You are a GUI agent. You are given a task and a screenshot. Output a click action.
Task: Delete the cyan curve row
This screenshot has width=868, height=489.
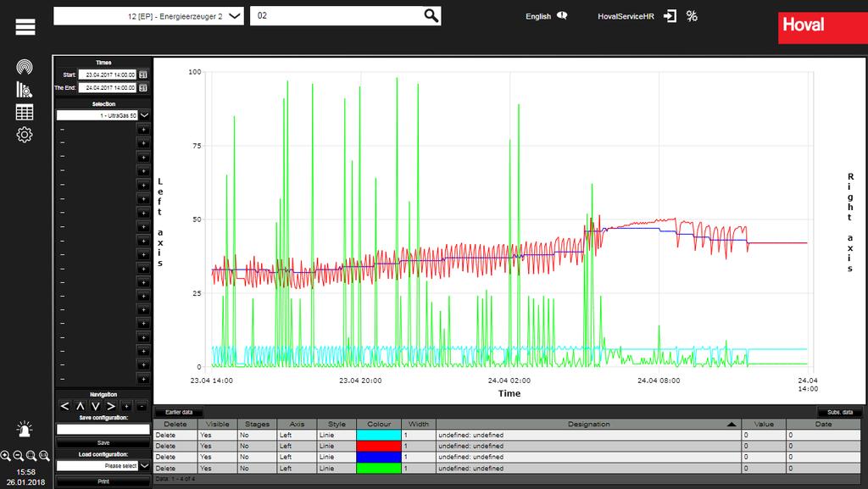(165, 436)
